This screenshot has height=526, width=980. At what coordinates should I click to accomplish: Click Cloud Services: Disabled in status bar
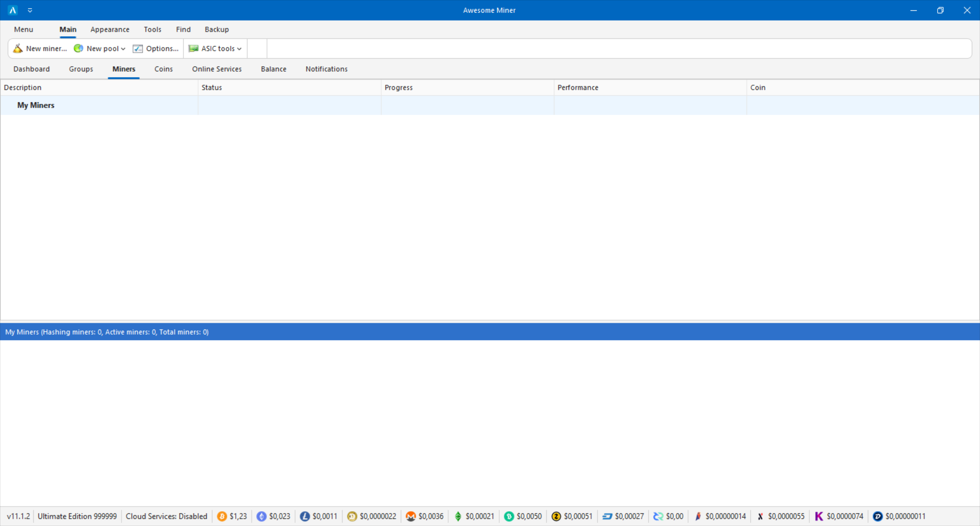[166, 516]
